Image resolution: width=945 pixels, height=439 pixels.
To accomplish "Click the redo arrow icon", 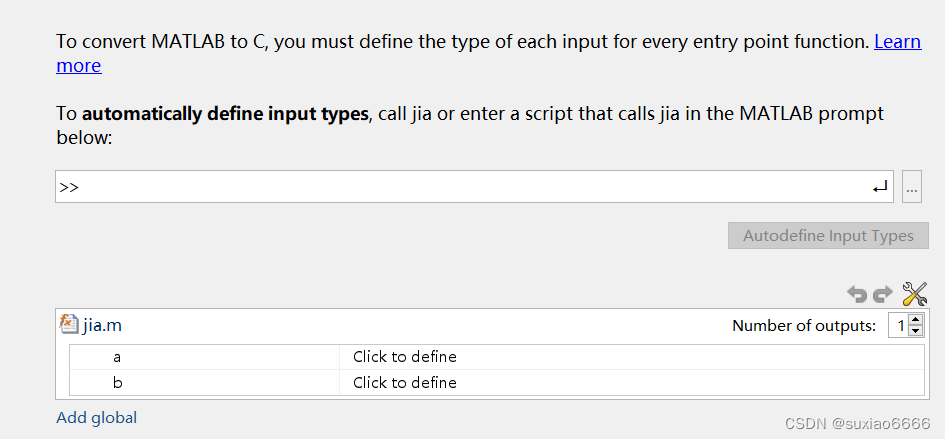I will tap(882, 294).
